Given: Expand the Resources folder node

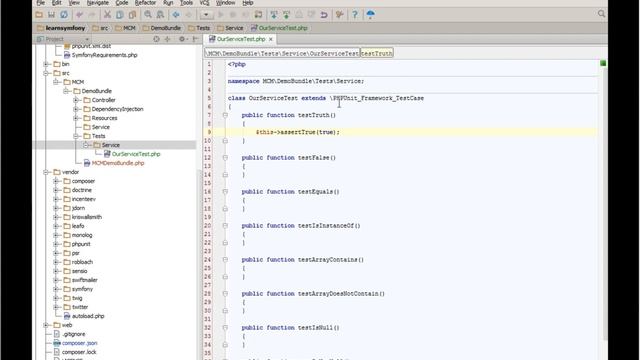Looking at the screenshot, I should [76, 118].
